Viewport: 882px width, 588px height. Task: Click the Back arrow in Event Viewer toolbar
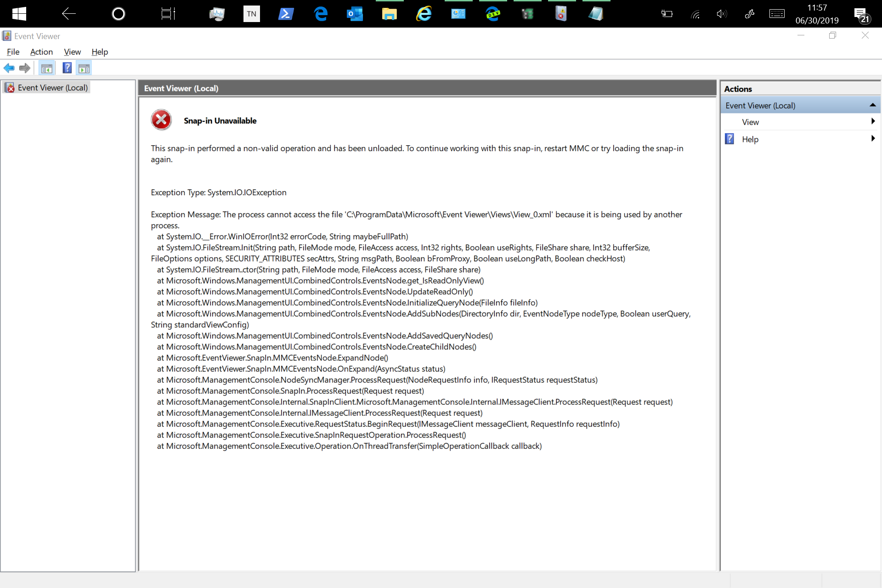click(x=9, y=68)
